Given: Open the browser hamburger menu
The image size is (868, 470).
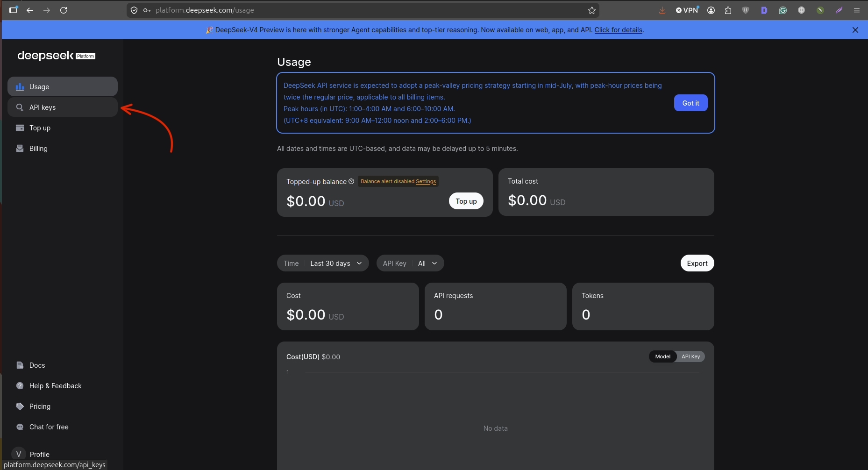Looking at the screenshot, I should click(856, 10).
